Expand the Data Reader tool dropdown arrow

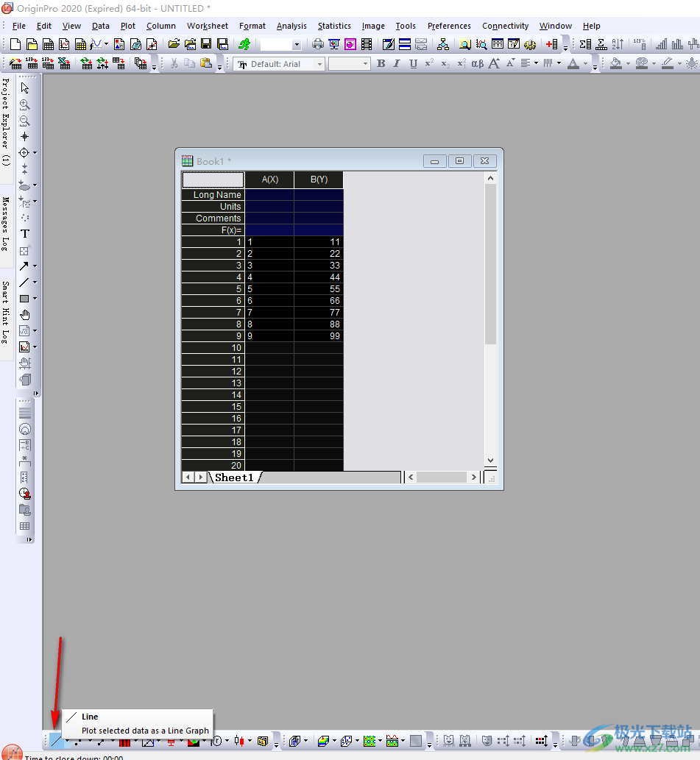click(x=35, y=153)
